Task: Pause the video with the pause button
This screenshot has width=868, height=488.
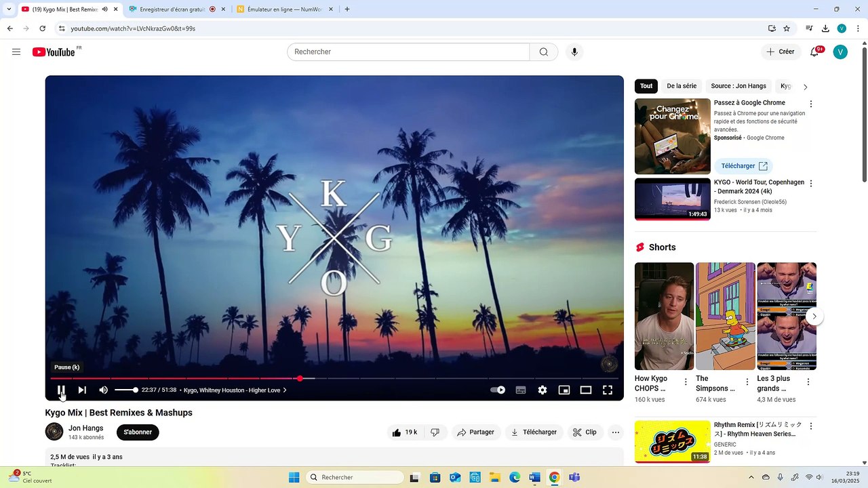Action: tap(60, 390)
